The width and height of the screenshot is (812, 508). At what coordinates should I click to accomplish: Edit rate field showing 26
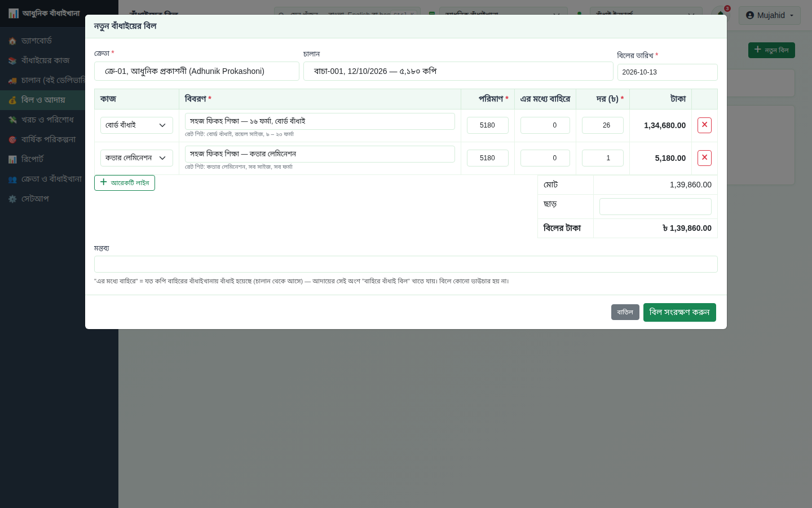602,125
